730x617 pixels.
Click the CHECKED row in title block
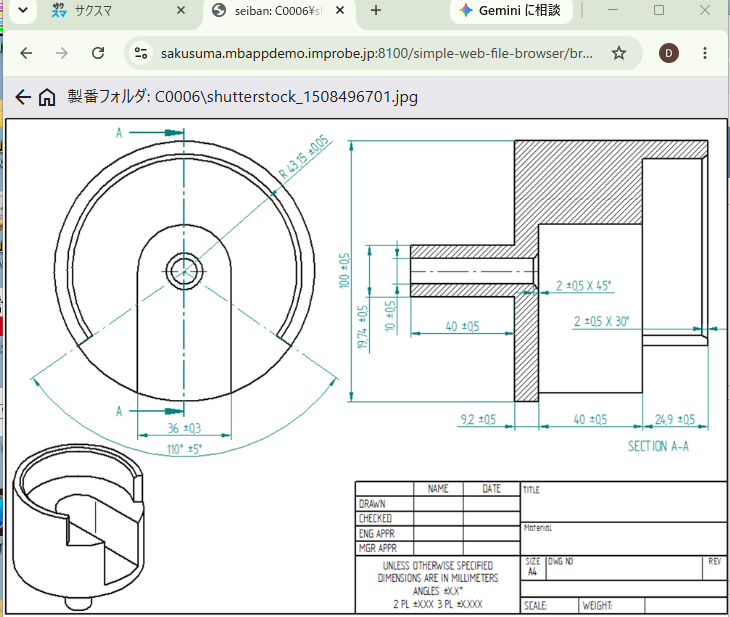pos(438,518)
